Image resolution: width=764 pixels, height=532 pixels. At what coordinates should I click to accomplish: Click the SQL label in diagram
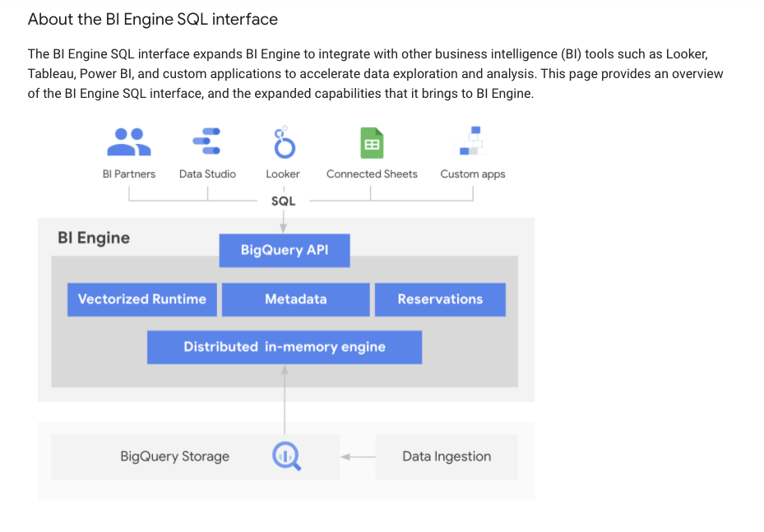283,201
